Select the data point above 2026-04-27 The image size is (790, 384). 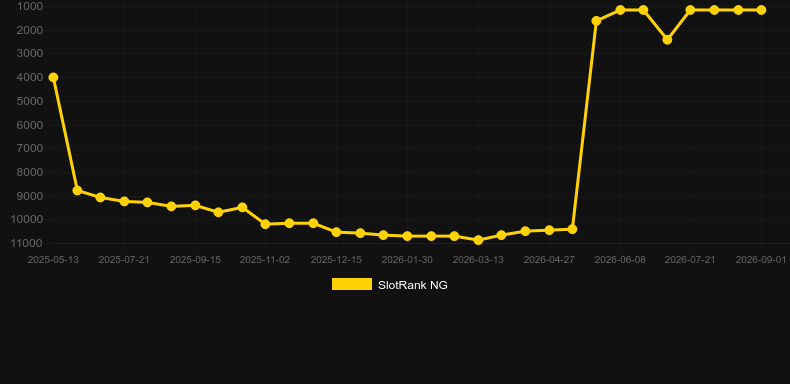pos(549,230)
